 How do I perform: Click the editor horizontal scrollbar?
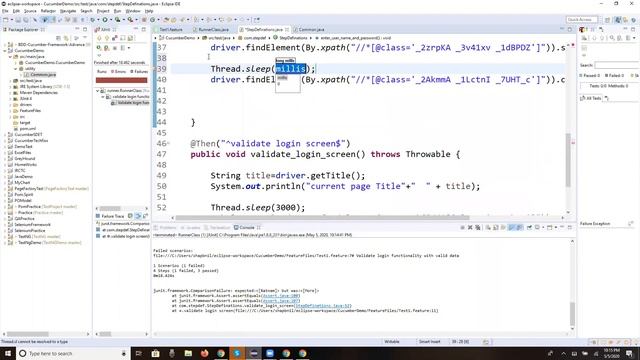322,218
